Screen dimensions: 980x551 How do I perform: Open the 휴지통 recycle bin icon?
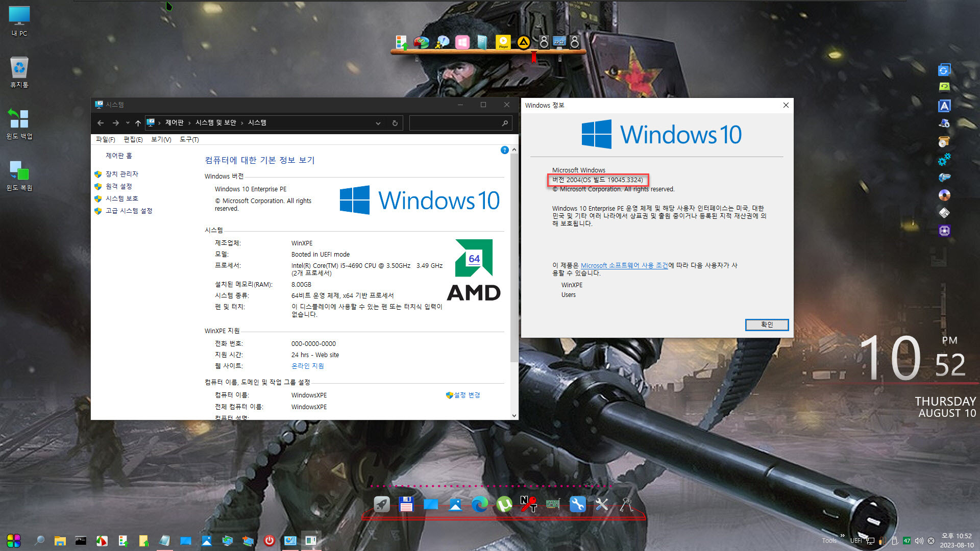click(19, 72)
